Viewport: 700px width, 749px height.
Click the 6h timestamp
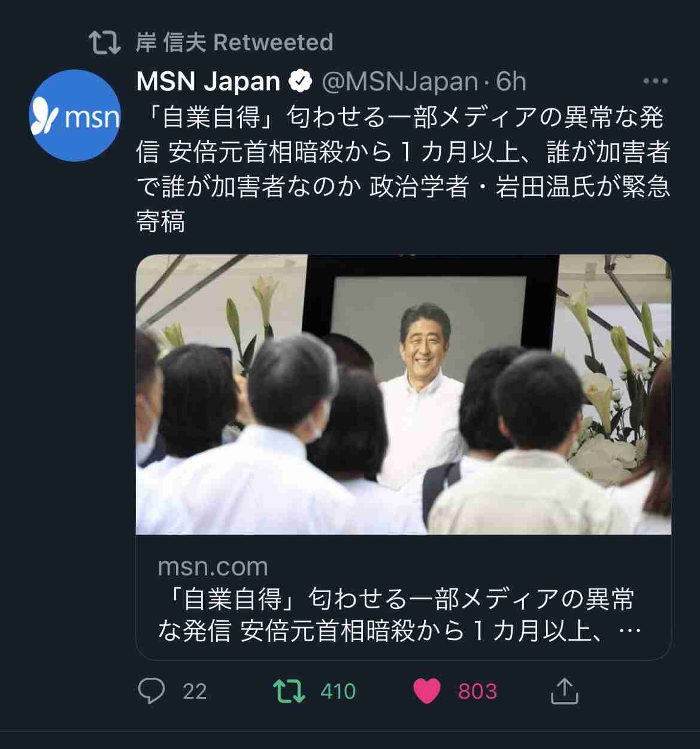coord(511,81)
